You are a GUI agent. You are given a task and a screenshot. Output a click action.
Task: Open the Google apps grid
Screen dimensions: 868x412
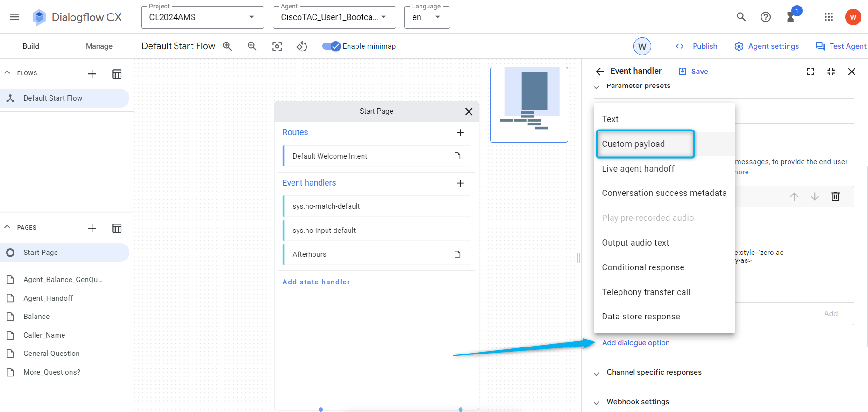pos(829,17)
